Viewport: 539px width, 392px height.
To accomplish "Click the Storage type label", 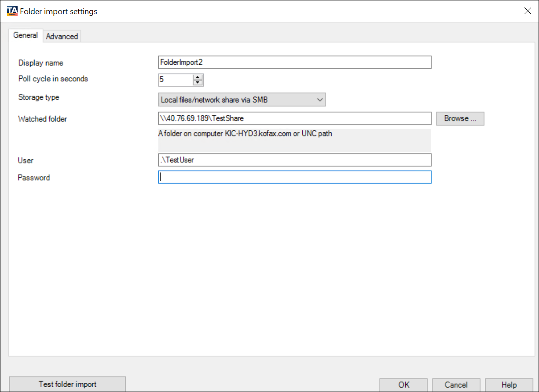I will point(39,97).
